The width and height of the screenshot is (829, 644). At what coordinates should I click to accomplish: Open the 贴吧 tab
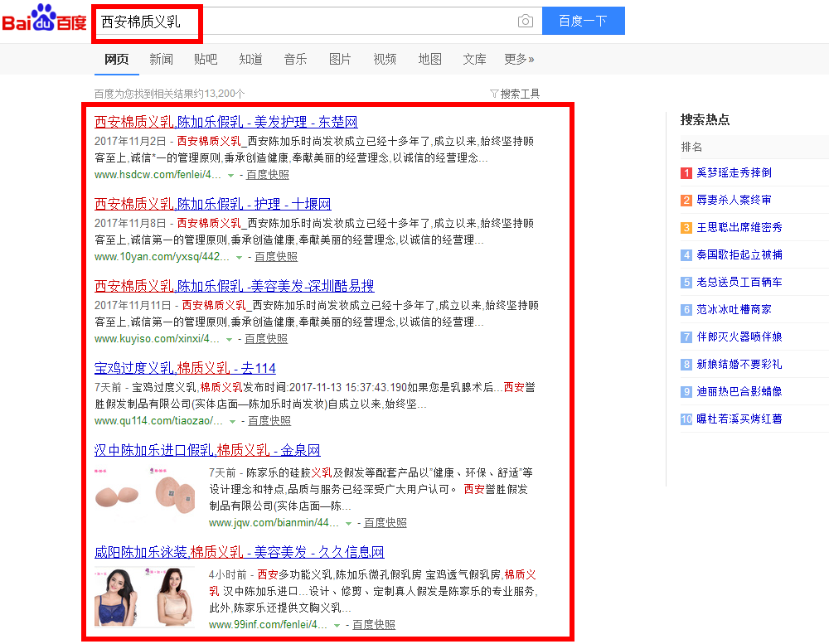(x=206, y=59)
